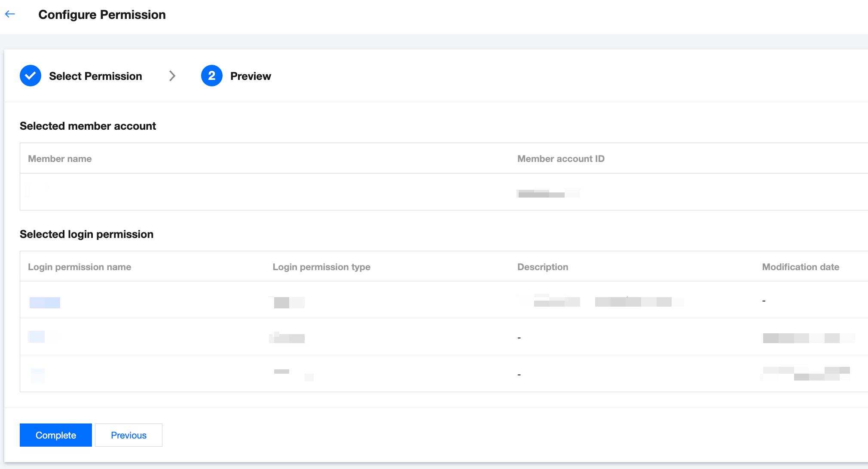Open the first login permission name link
Image resolution: width=868 pixels, height=469 pixels.
click(45, 302)
